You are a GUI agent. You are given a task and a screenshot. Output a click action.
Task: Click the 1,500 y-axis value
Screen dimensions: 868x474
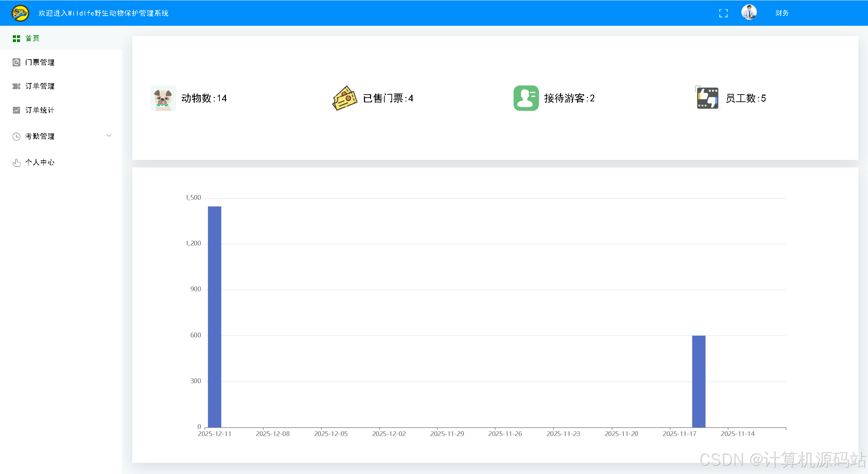(193, 198)
